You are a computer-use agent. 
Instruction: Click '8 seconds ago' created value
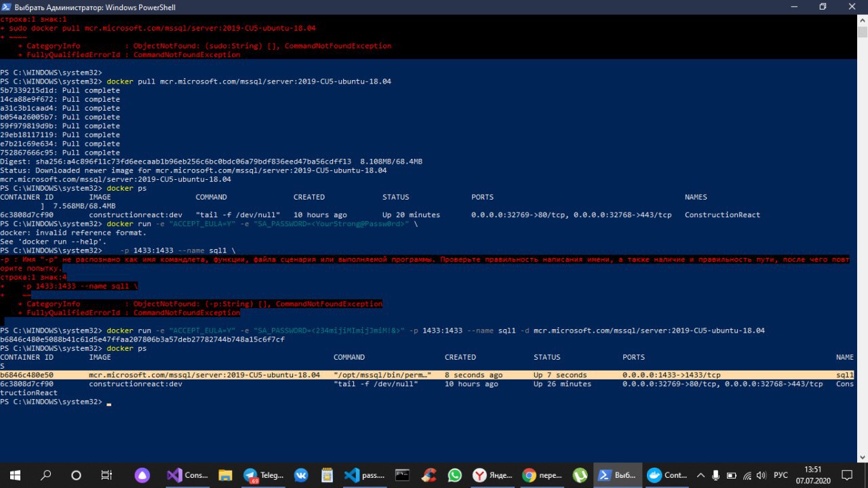[474, 375]
